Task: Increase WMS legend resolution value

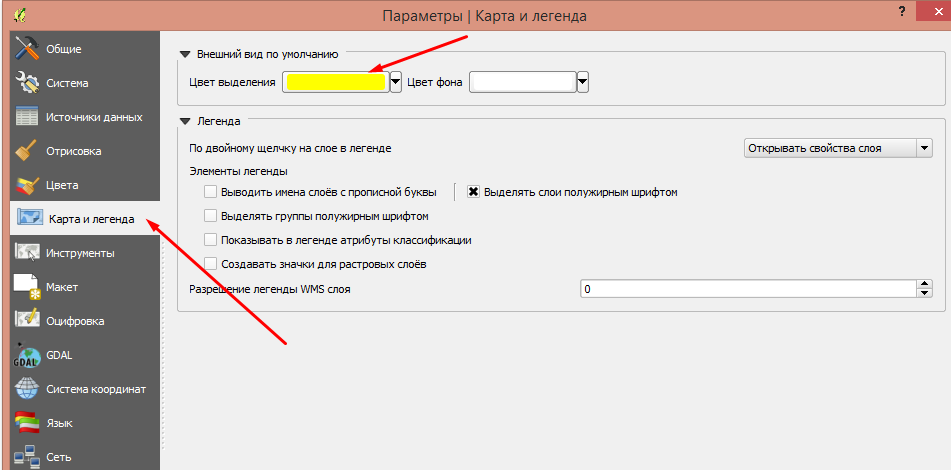Action: tap(924, 284)
